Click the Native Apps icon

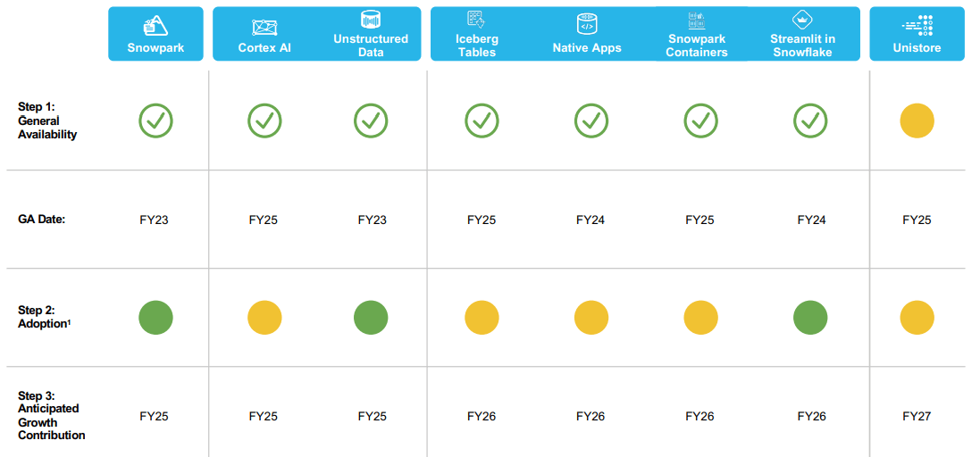click(587, 24)
